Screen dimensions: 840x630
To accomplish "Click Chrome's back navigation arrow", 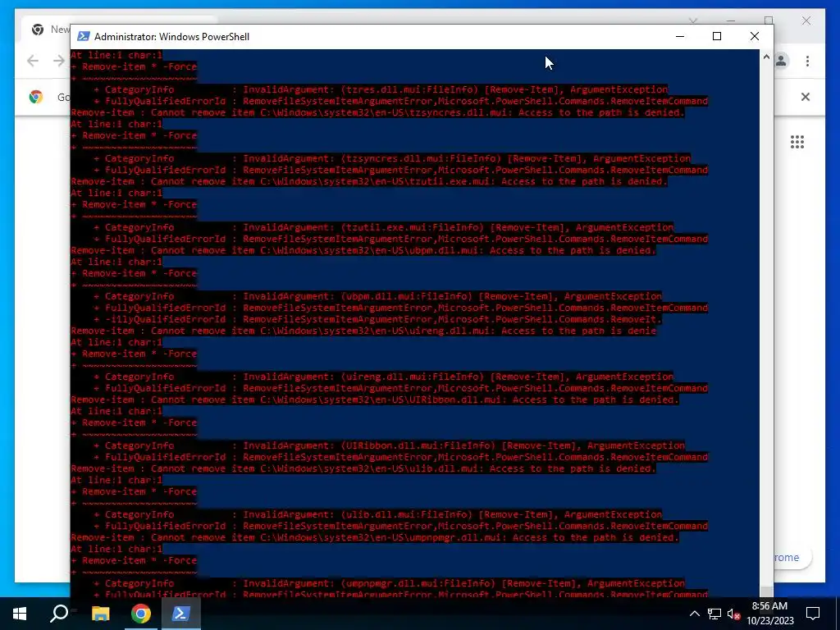I will 33,61.
